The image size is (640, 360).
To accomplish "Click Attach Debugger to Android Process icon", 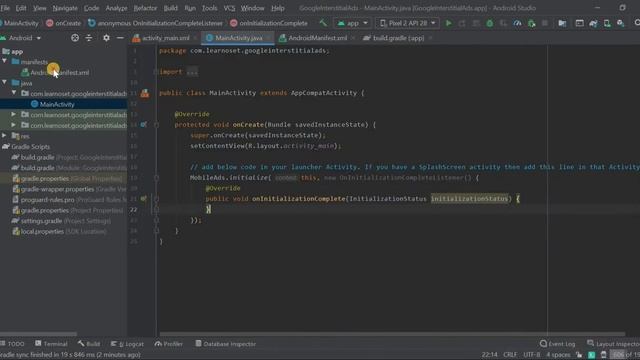I will pyautogui.click(x=531, y=23).
